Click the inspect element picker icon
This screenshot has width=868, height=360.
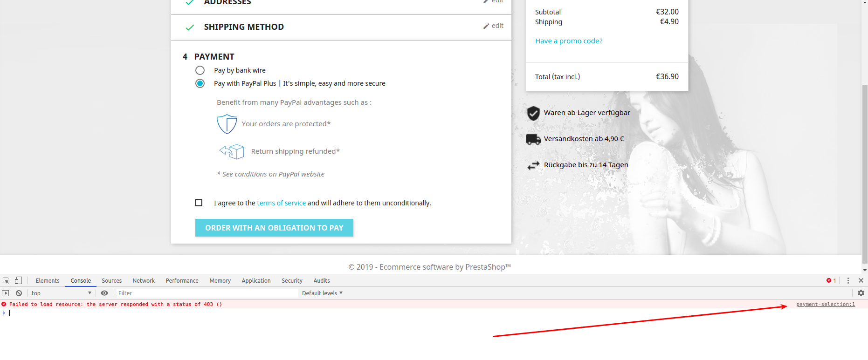(x=6, y=280)
